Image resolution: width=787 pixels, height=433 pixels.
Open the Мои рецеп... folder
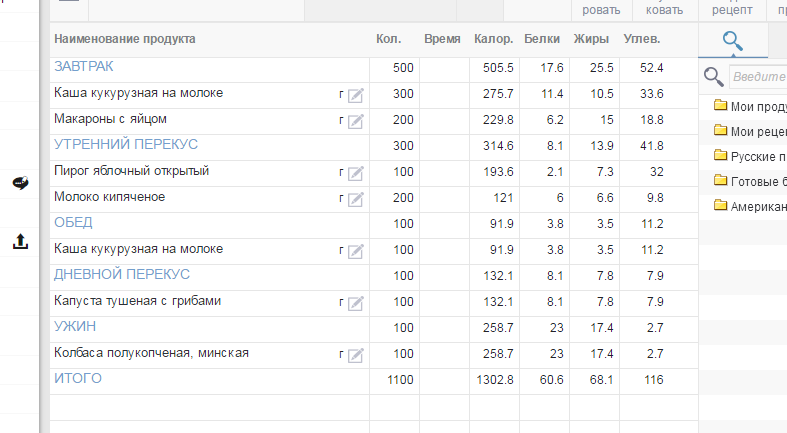tap(750, 130)
